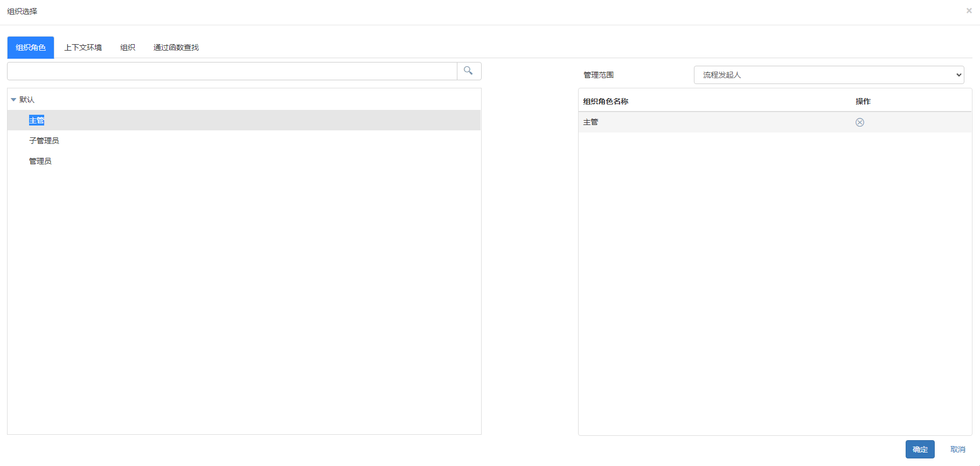Remove 主管 using the circled X icon
980x466 pixels.
pos(859,122)
